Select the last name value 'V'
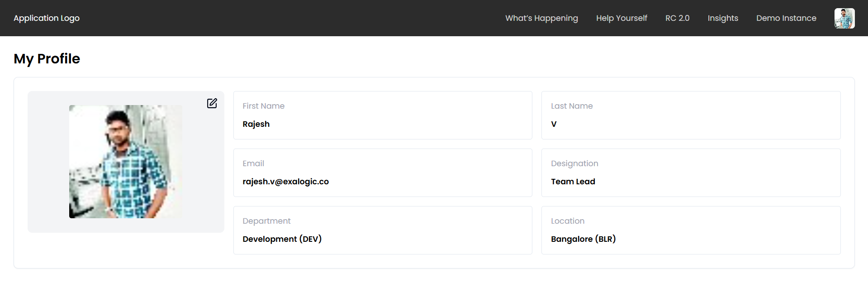The image size is (868, 283). coord(554,124)
